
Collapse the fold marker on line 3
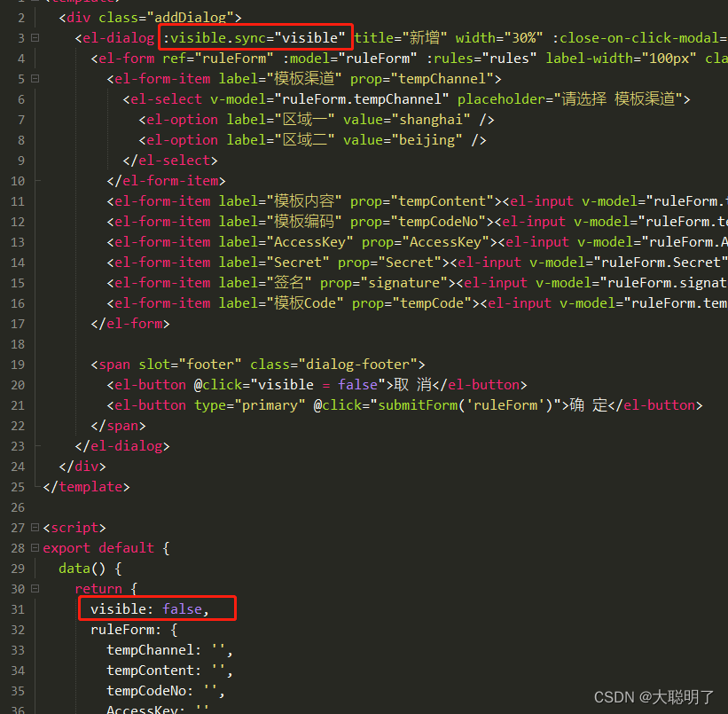(x=35, y=37)
